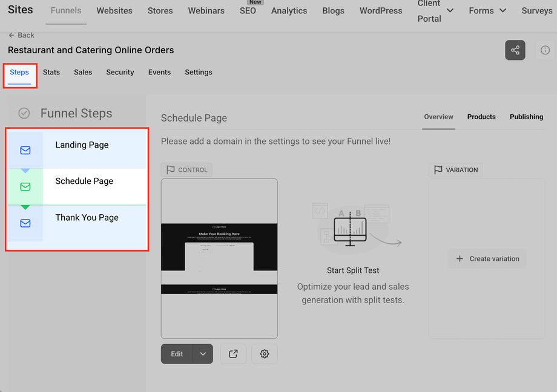The width and height of the screenshot is (557, 392).
Task: Go back using the Back link
Action: 21,35
